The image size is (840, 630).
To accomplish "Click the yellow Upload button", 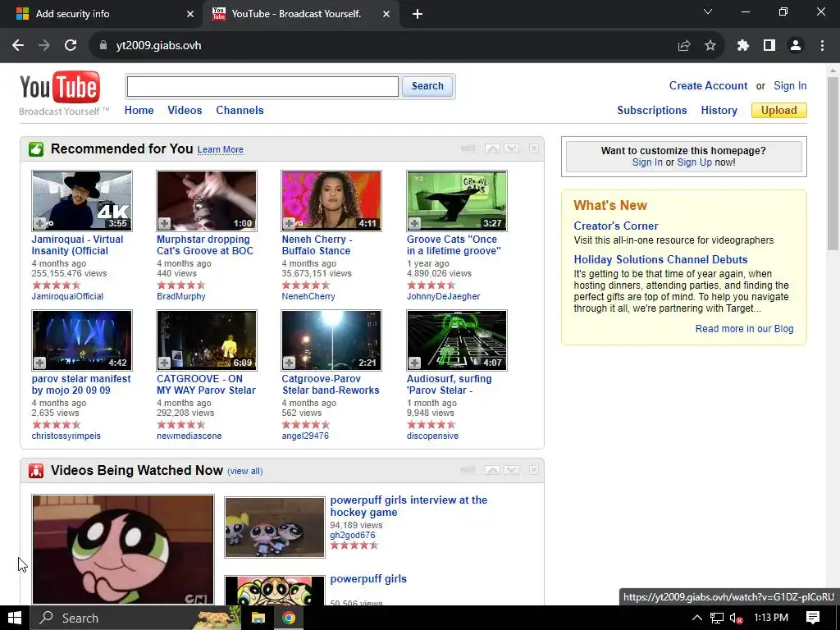I will 779,111.
